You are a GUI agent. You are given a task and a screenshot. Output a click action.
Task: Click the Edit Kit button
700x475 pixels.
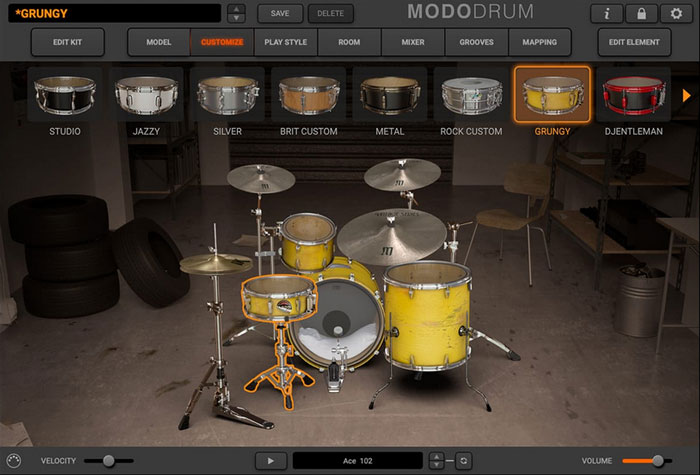point(67,42)
